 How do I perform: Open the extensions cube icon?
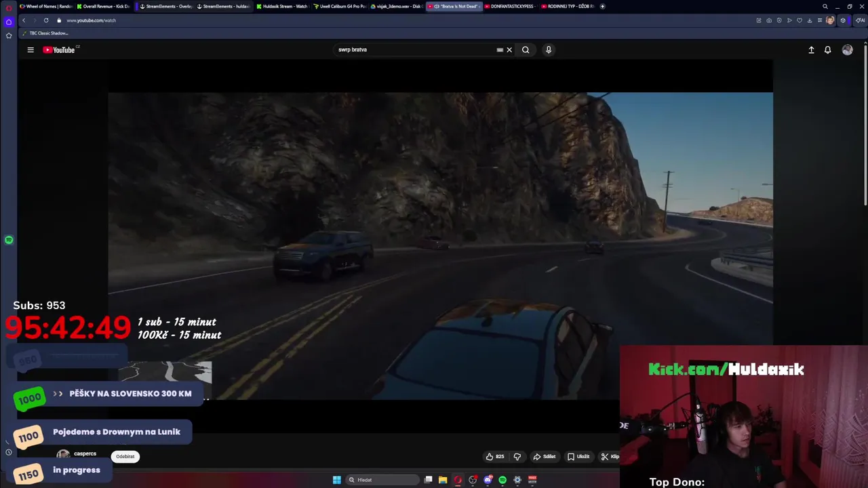coord(843,20)
